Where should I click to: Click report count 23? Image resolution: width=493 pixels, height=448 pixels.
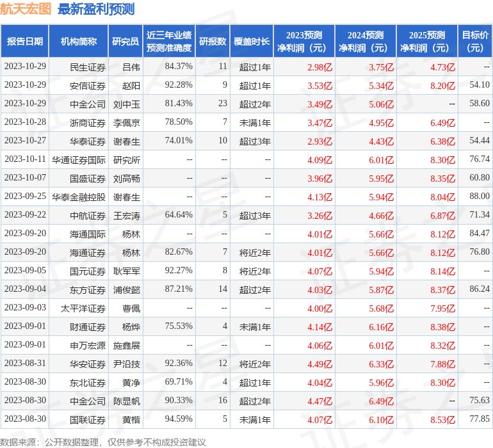click(223, 104)
